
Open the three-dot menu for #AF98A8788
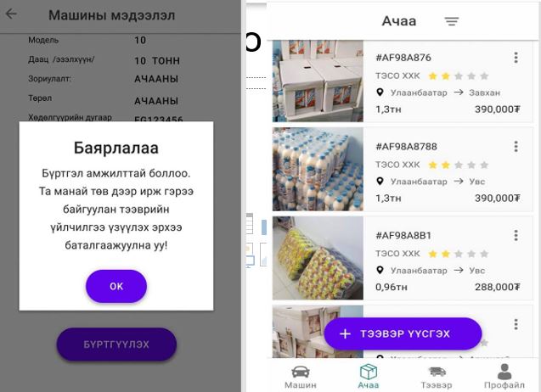516,147
